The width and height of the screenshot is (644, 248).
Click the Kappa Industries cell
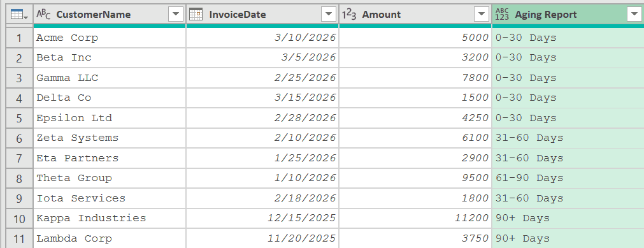click(x=110, y=219)
